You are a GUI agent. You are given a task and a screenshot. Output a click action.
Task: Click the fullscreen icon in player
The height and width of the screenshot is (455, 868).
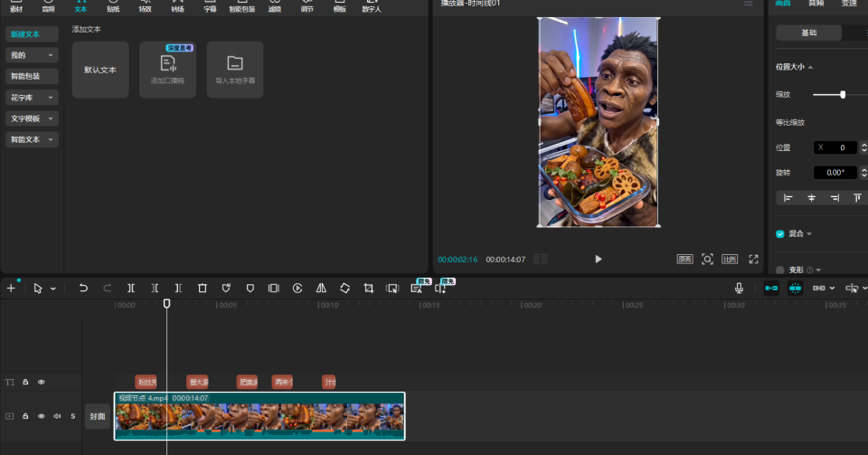click(753, 259)
